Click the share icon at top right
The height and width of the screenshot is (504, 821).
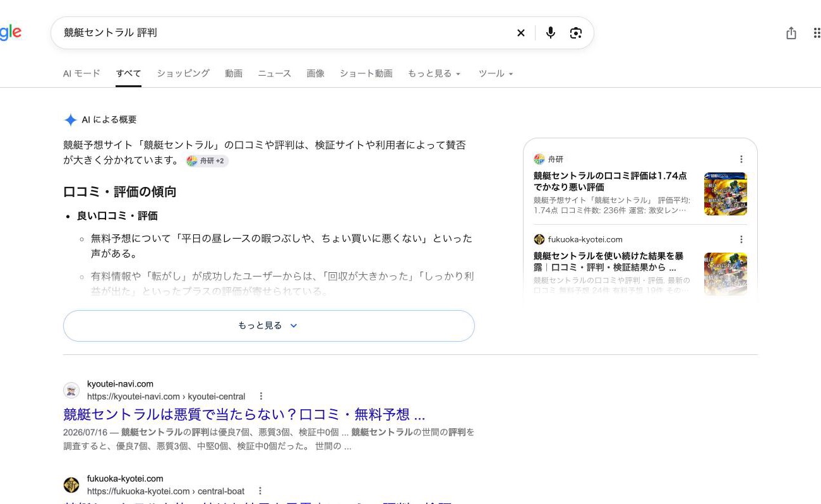point(791,33)
